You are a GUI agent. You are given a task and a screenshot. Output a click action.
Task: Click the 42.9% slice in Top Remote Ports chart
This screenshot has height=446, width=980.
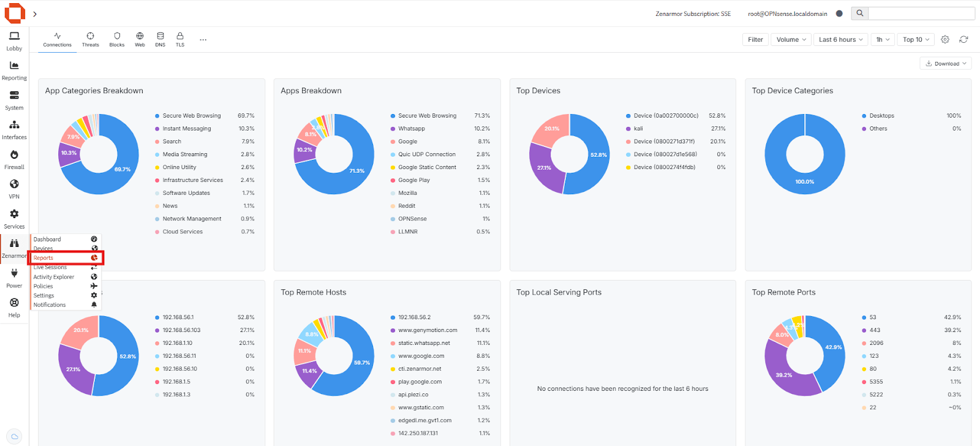[x=834, y=347]
